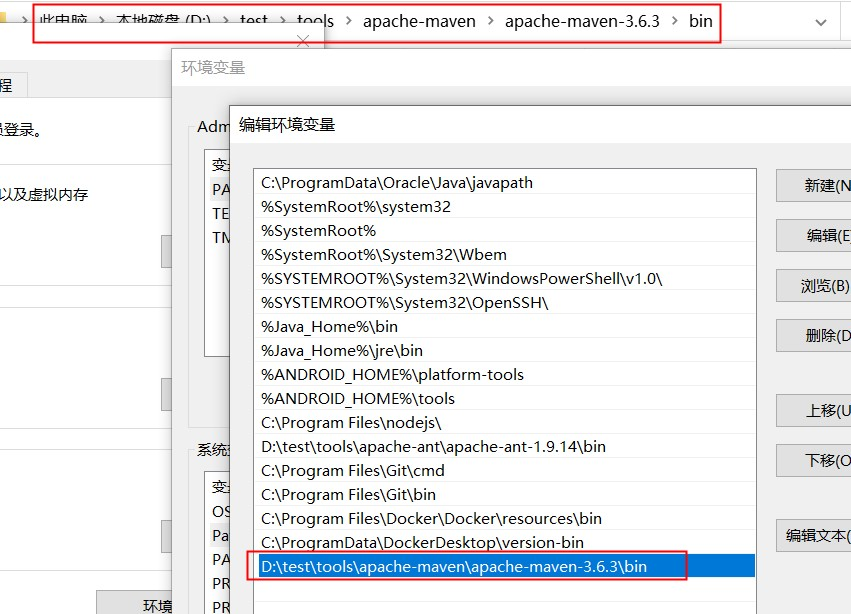Select the WindowsPowerShell\v1.0 path entry

(505, 278)
